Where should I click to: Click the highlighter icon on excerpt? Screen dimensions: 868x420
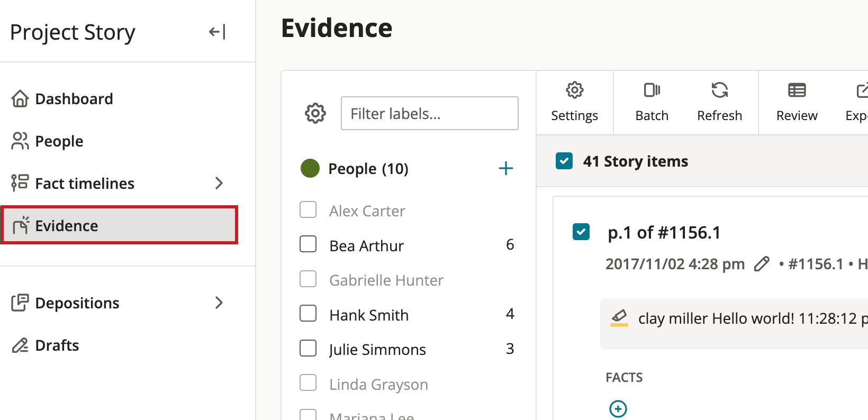click(x=619, y=318)
